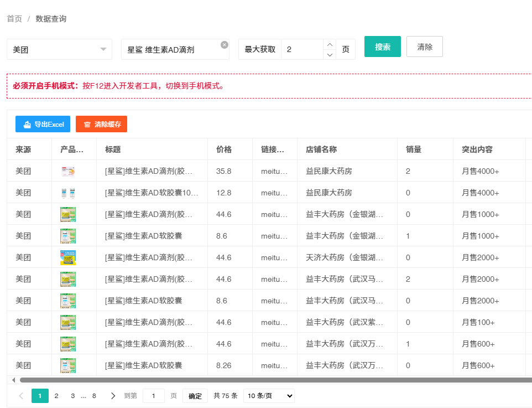Increase max pages with the up arrow
Screen dimensions: 532x408
click(x=330, y=44)
